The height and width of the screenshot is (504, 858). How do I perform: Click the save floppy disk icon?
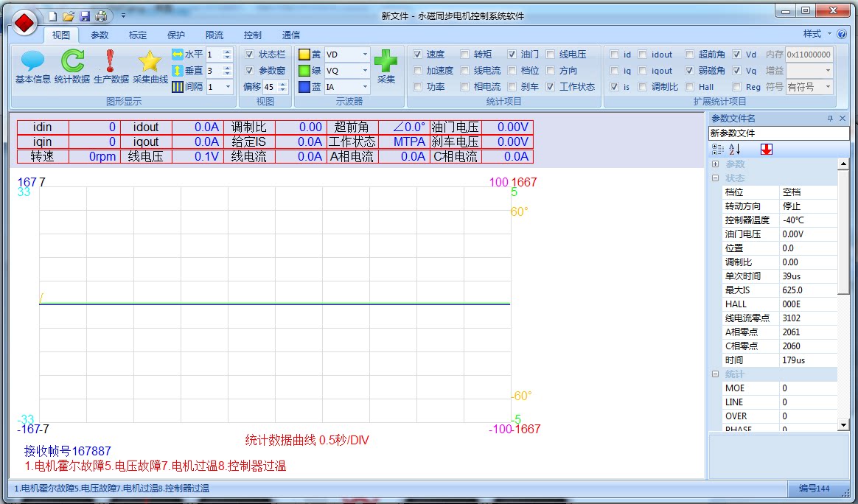[85, 16]
